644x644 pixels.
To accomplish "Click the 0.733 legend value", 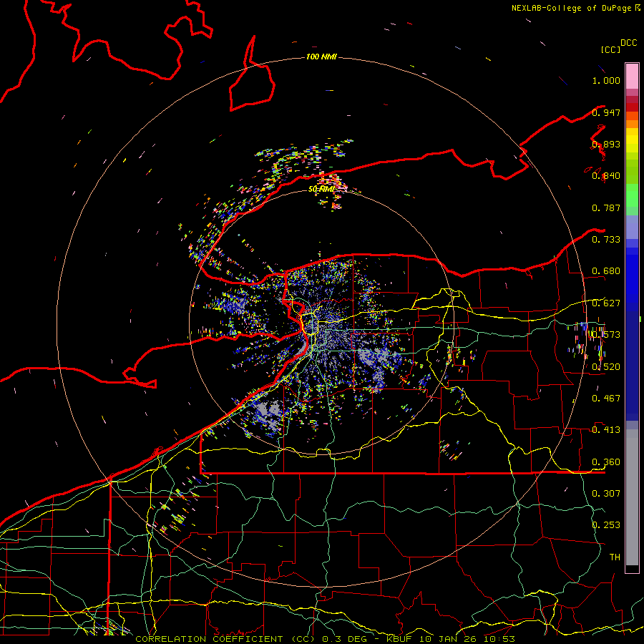I will tap(606, 240).
